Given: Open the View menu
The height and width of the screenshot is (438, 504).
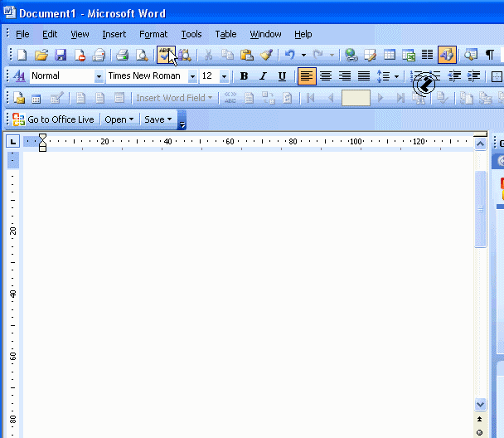Looking at the screenshot, I should (80, 34).
